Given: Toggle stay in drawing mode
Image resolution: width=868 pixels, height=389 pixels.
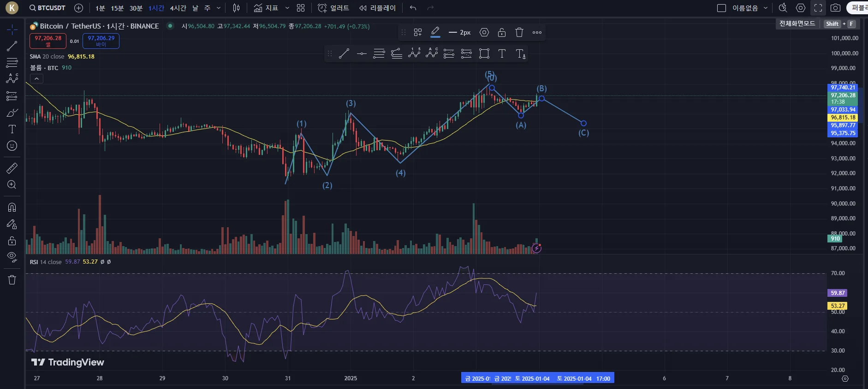Looking at the screenshot, I should pos(12,224).
